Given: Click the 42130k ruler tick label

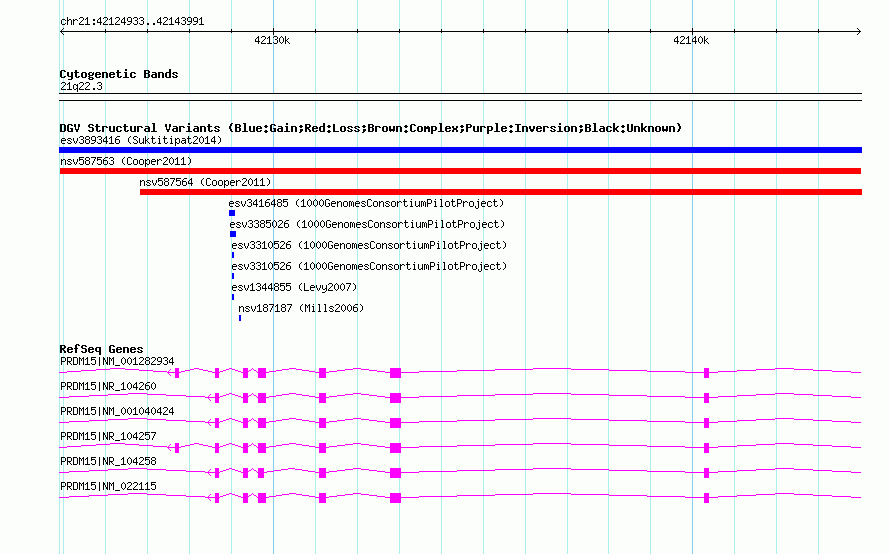Looking at the screenshot, I should click(272, 40).
